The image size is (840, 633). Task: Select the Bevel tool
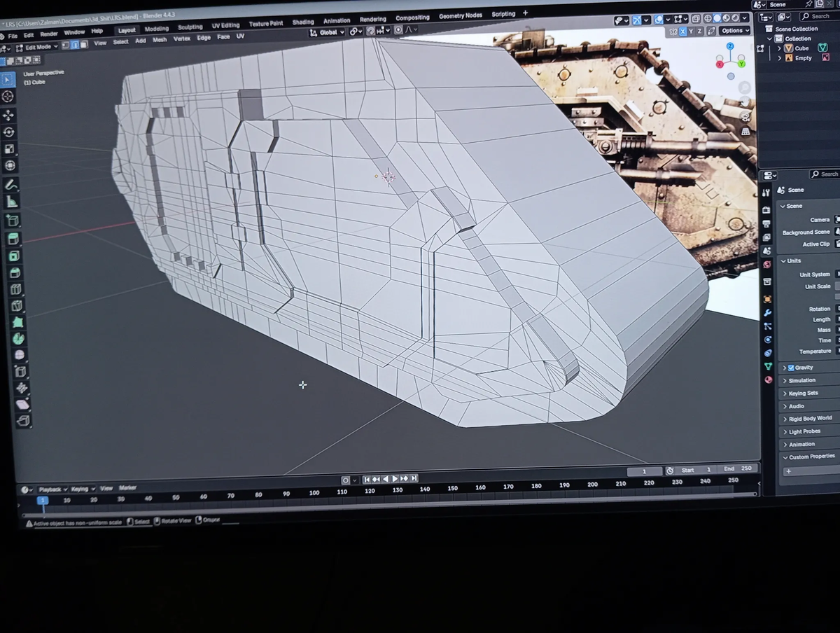tap(16, 272)
